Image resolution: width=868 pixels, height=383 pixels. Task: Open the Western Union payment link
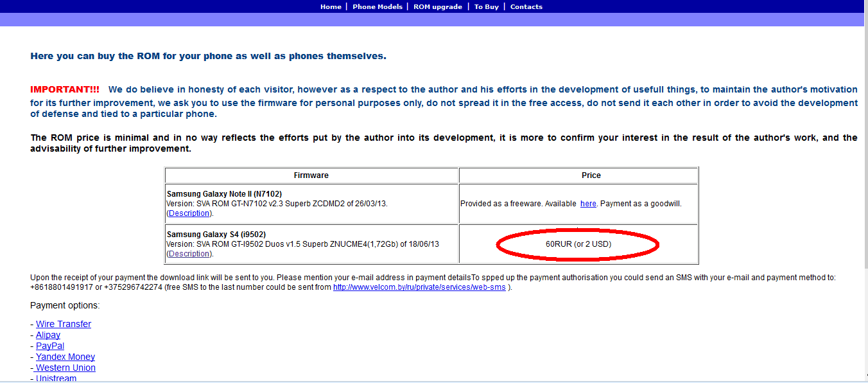(65, 368)
